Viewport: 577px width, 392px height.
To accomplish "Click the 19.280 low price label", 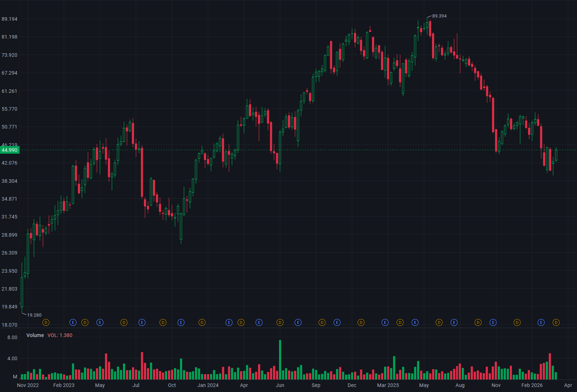I will coord(34,315).
